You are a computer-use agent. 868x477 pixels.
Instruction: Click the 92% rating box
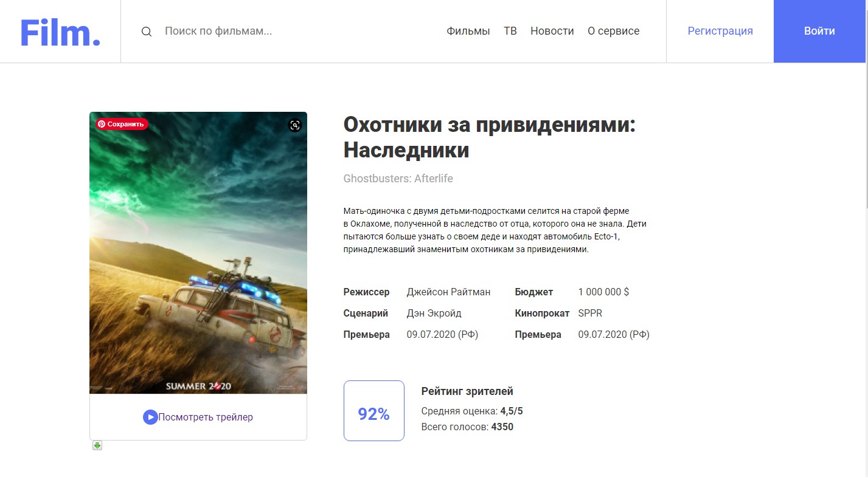pos(374,411)
